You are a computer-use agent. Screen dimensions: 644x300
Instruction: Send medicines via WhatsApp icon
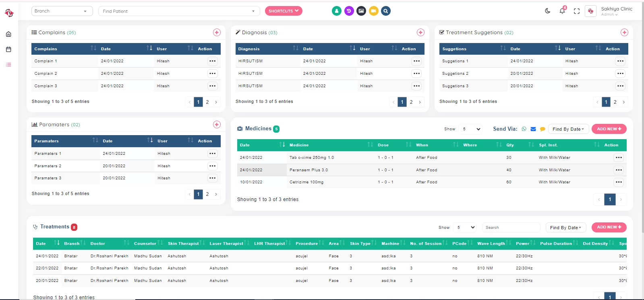click(x=524, y=129)
